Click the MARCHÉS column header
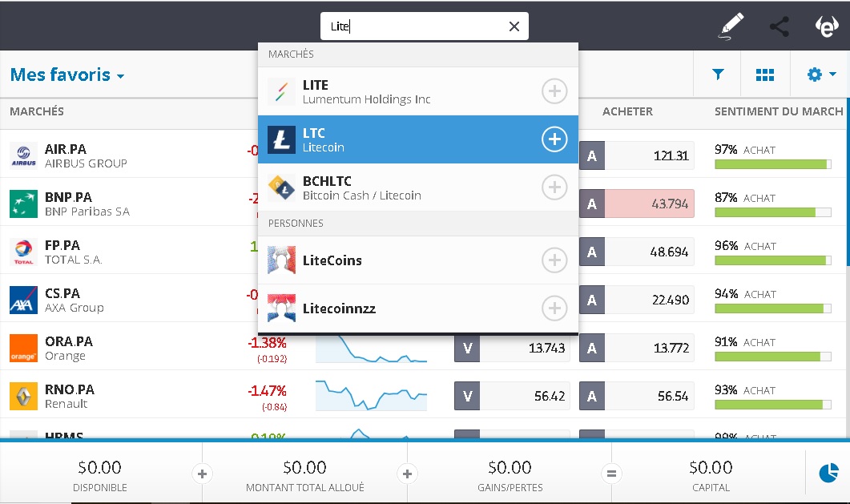Screen dimensions: 850x504 [37, 111]
